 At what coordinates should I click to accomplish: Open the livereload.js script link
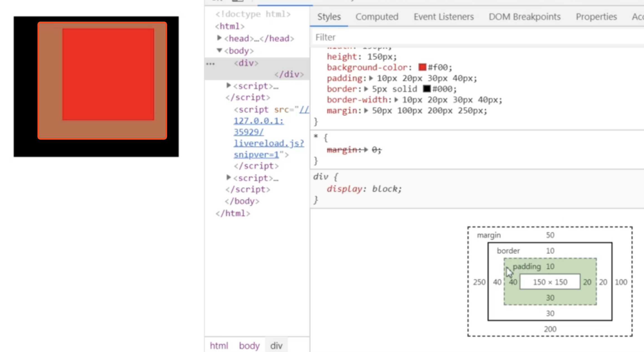pyautogui.click(x=269, y=143)
